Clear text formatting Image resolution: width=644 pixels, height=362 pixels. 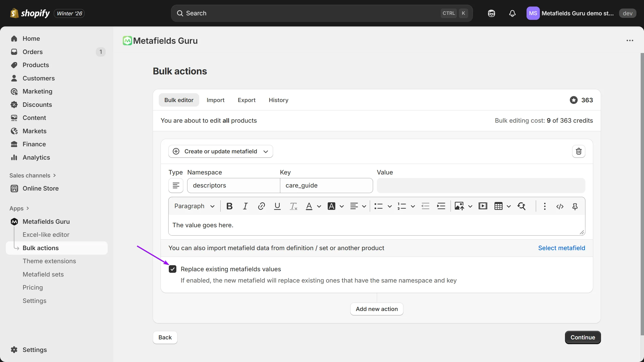(293, 206)
